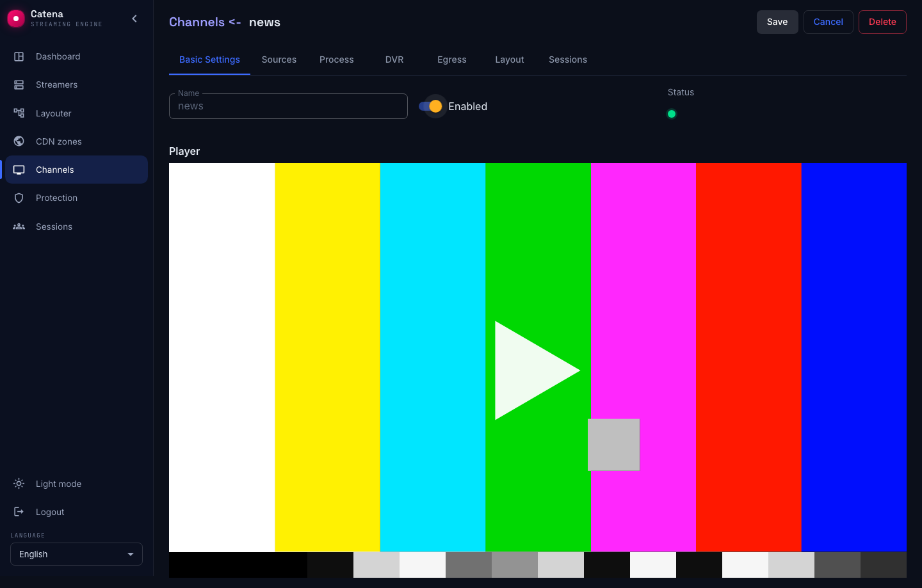Image resolution: width=922 pixels, height=588 pixels.
Task: Click the Logout exit icon
Action: point(19,512)
